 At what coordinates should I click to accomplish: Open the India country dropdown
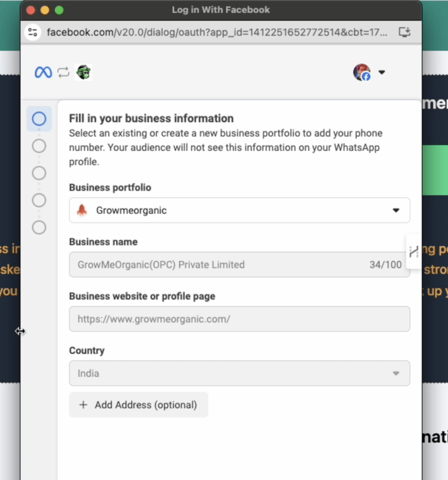(x=239, y=374)
